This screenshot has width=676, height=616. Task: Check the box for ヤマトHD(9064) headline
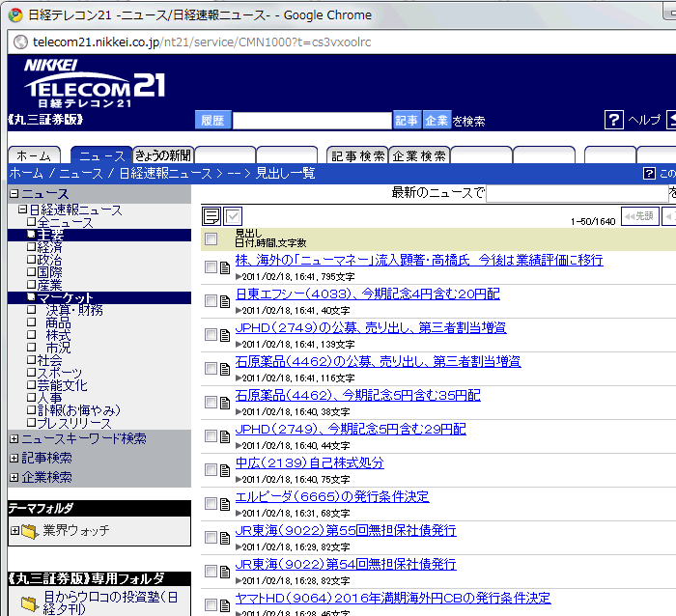click(x=211, y=604)
